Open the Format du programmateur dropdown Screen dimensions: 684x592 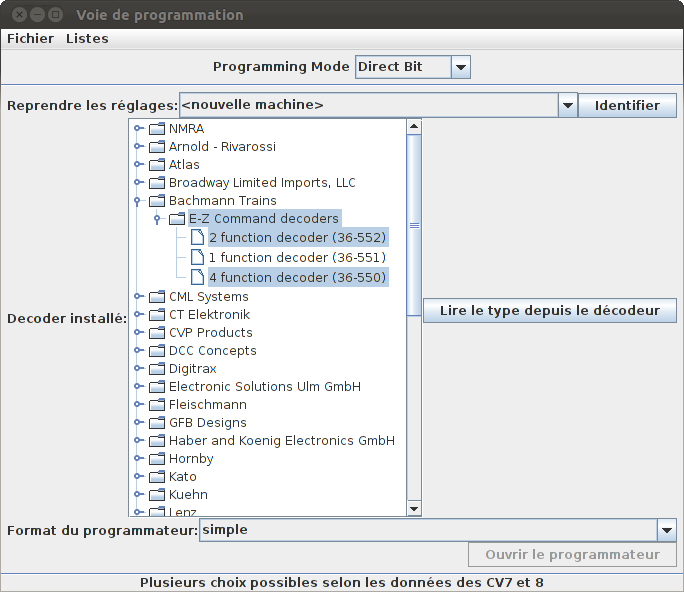point(667,530)
